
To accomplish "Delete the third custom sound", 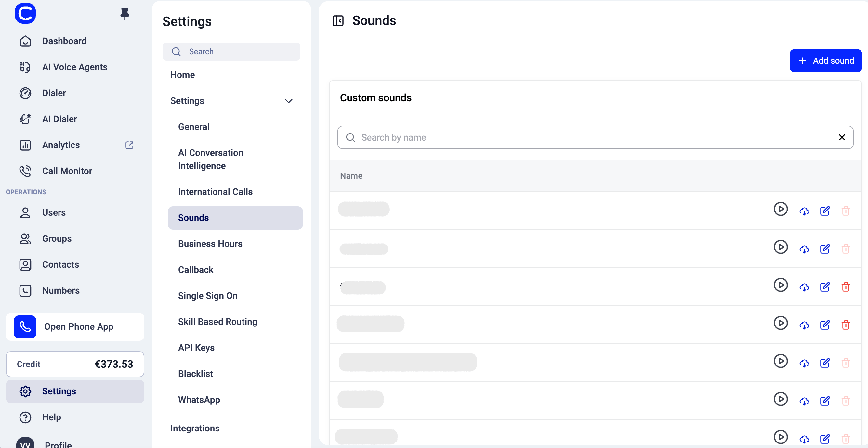I will point(846,287).
